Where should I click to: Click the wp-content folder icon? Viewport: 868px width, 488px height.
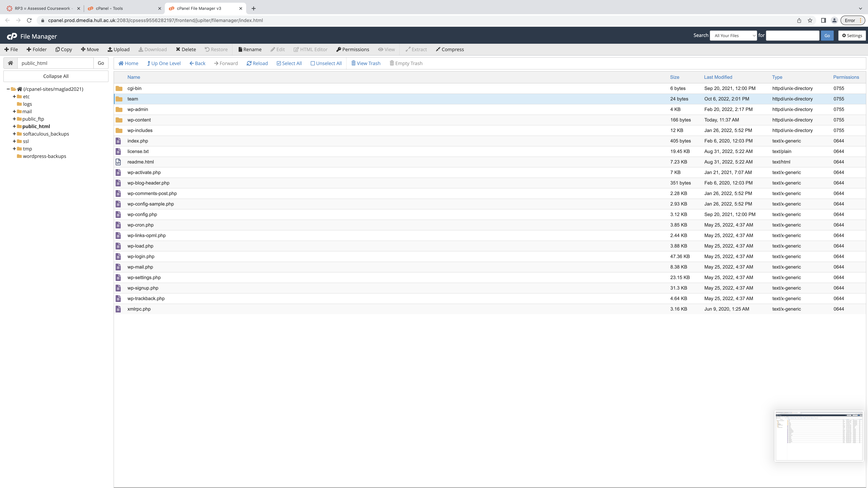(119, 120)
